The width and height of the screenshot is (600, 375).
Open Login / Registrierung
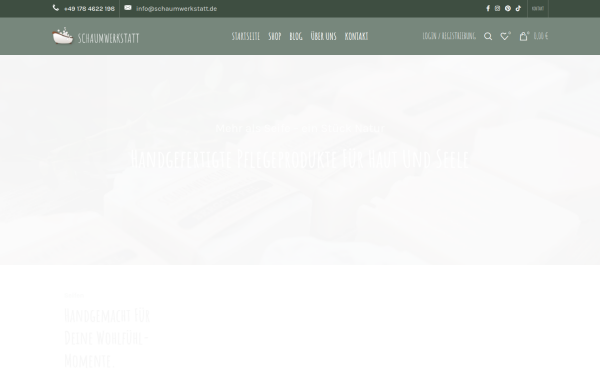tap(449, 36)
